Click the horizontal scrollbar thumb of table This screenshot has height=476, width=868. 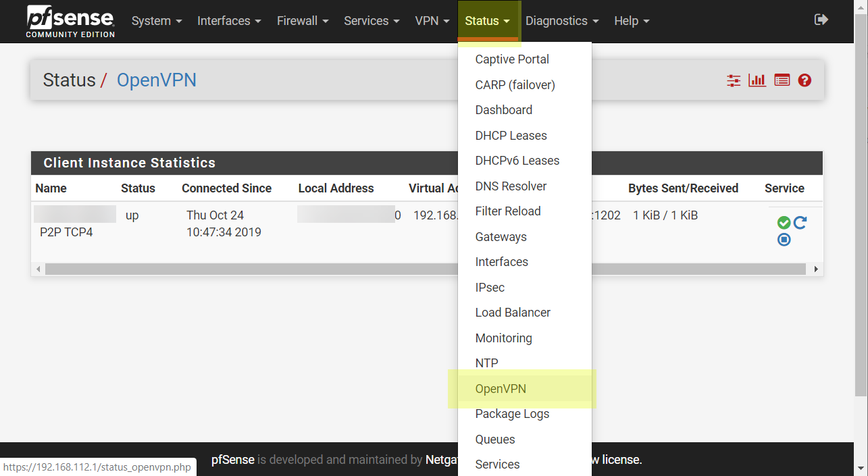point(426,269)
